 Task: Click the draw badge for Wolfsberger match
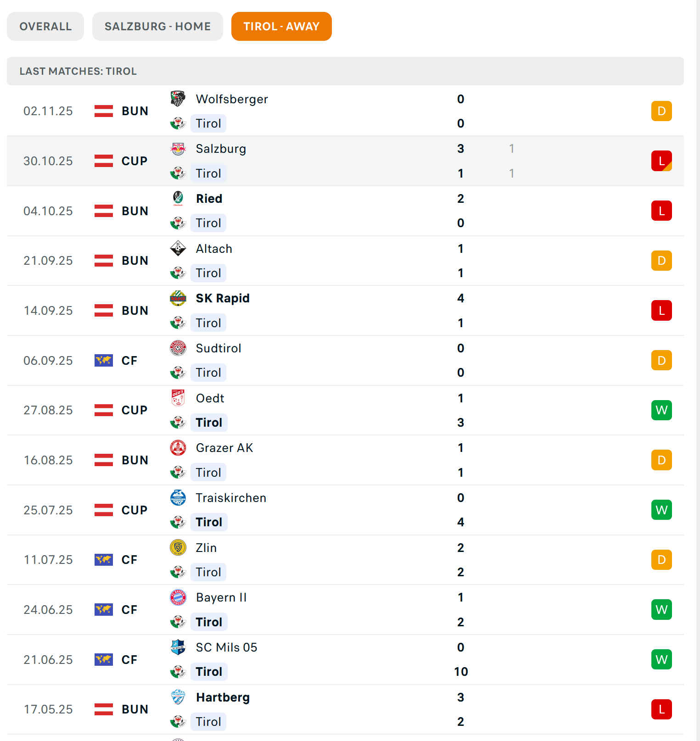click(661, 111)
